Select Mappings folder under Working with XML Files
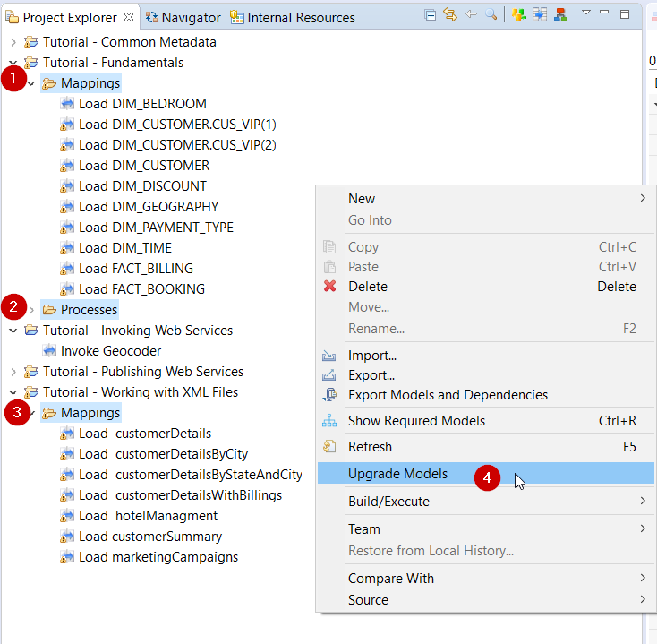 (x=90, y=413)
